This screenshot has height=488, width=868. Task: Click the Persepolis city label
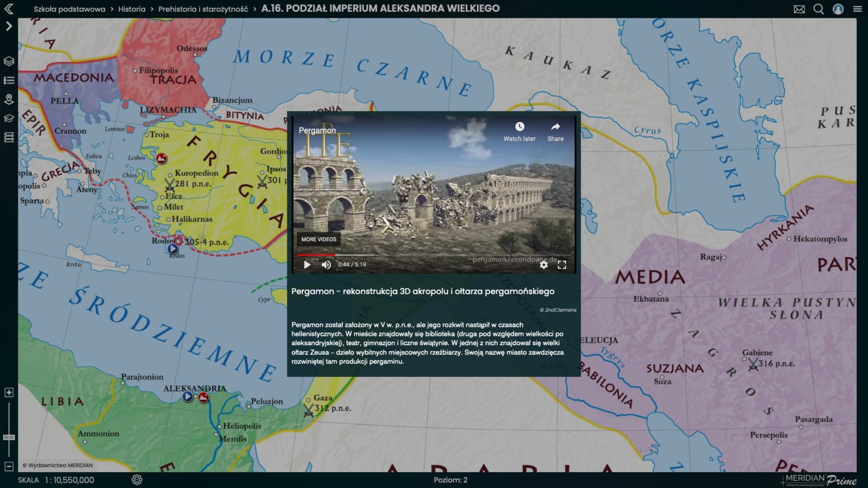pos(768,435)
